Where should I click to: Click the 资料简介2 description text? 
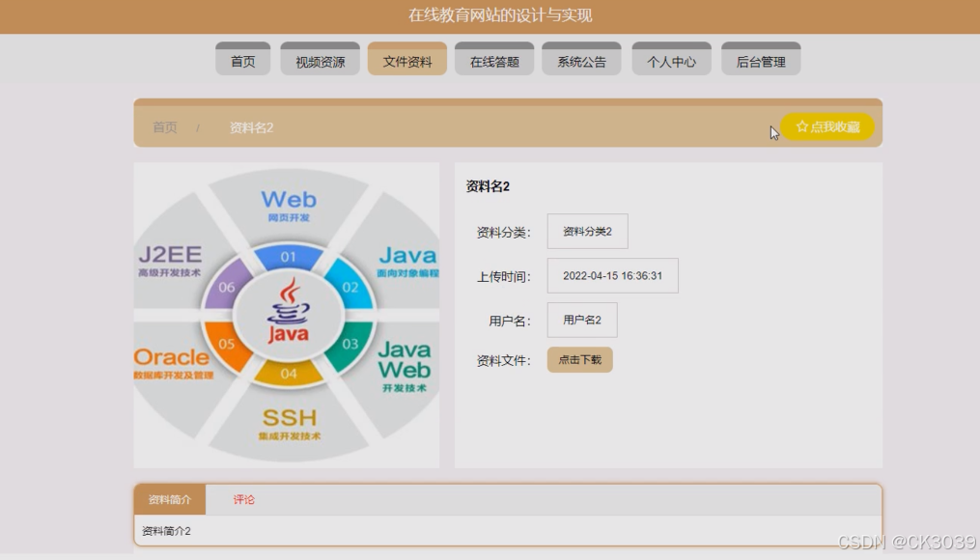(166, 531)
